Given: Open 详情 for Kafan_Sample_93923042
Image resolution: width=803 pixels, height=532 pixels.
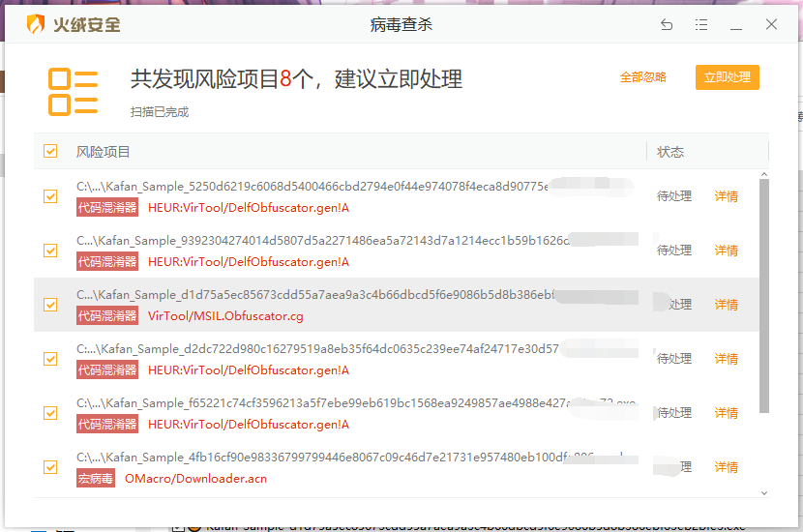Looking at the screenshot, I should (x=727, y=251).
